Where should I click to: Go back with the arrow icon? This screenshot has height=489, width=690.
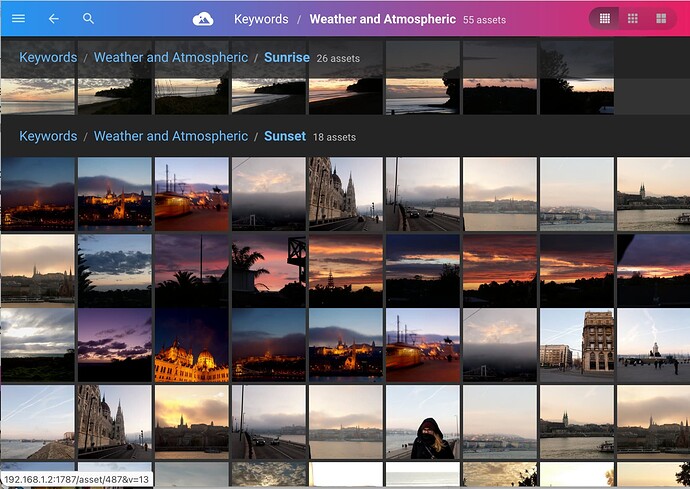[54, 18]
